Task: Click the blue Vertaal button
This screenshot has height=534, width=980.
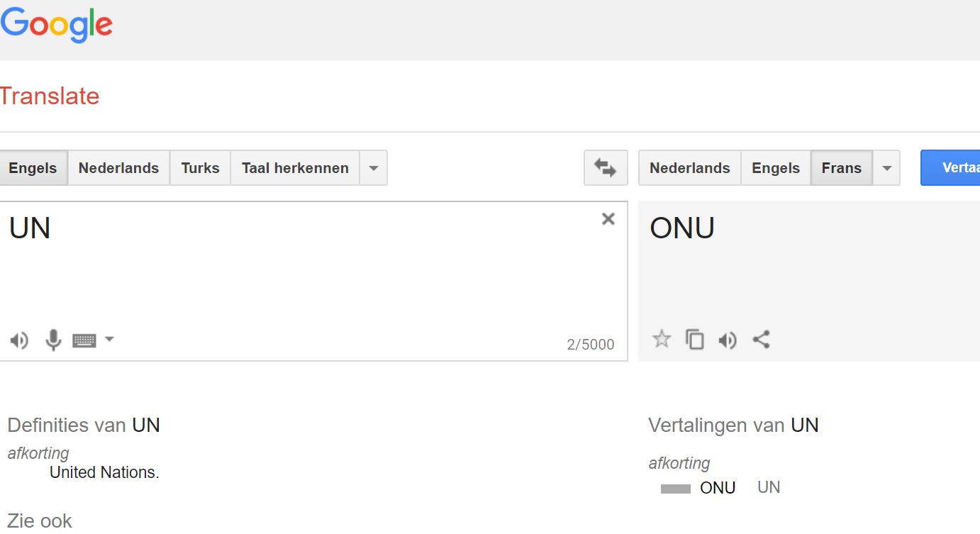Action: pos(950,168)
